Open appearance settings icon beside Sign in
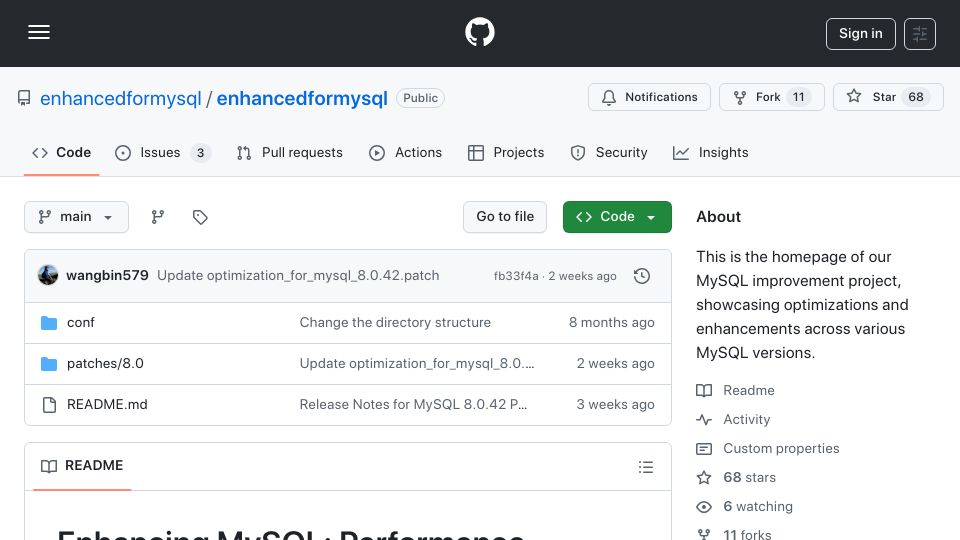The height and width of the screenshot is (540, 960). [920, 34]
